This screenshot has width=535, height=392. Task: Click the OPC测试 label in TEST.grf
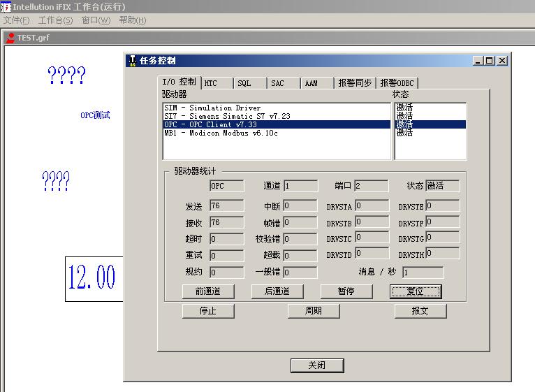click(x=95, y=115)
